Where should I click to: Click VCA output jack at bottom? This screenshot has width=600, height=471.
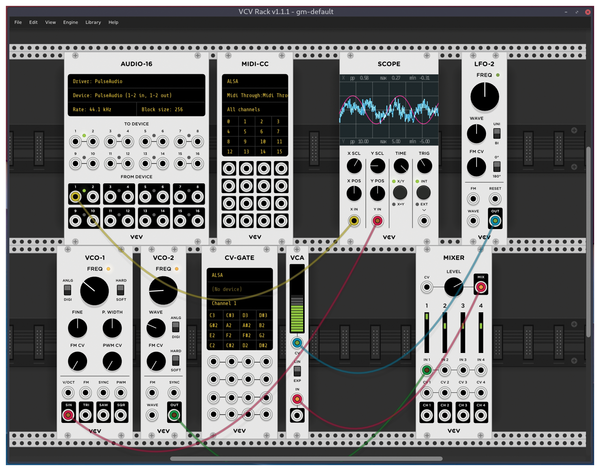tap(297, 415)
